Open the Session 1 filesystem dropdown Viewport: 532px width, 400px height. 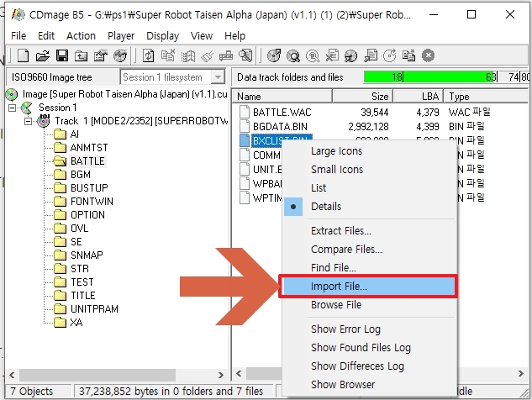pyautogui.click(x=218, y=77)
